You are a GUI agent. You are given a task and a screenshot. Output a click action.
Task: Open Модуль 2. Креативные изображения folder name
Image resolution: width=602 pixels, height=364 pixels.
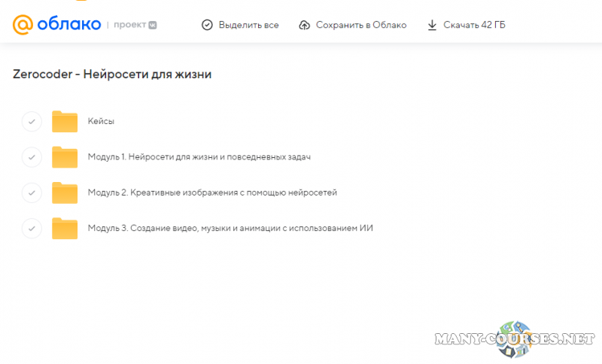pyautogui.click(x=212, y=193)
